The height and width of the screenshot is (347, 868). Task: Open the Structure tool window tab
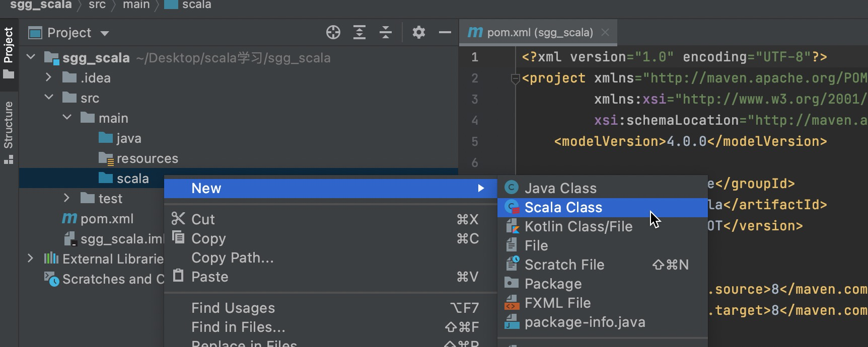9,132
